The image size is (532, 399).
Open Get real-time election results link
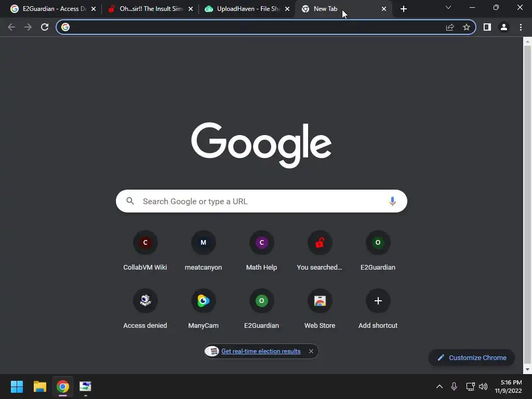(261, 351)
